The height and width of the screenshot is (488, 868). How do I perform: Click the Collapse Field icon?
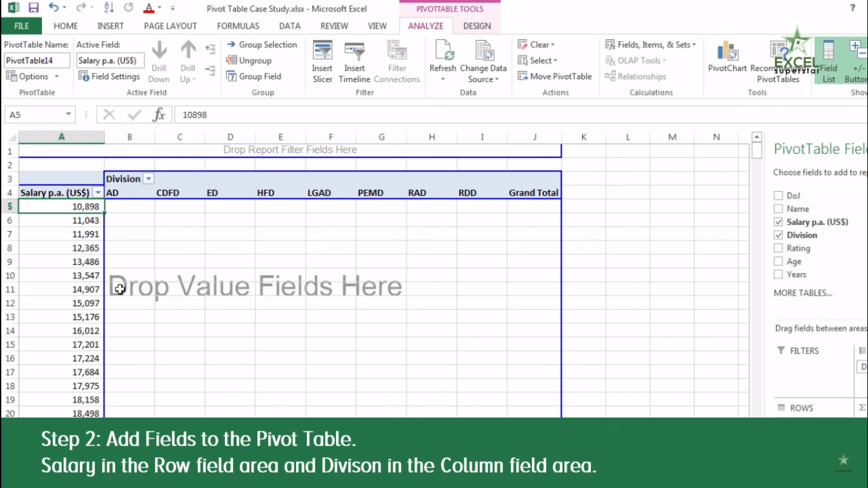point(210,70)
